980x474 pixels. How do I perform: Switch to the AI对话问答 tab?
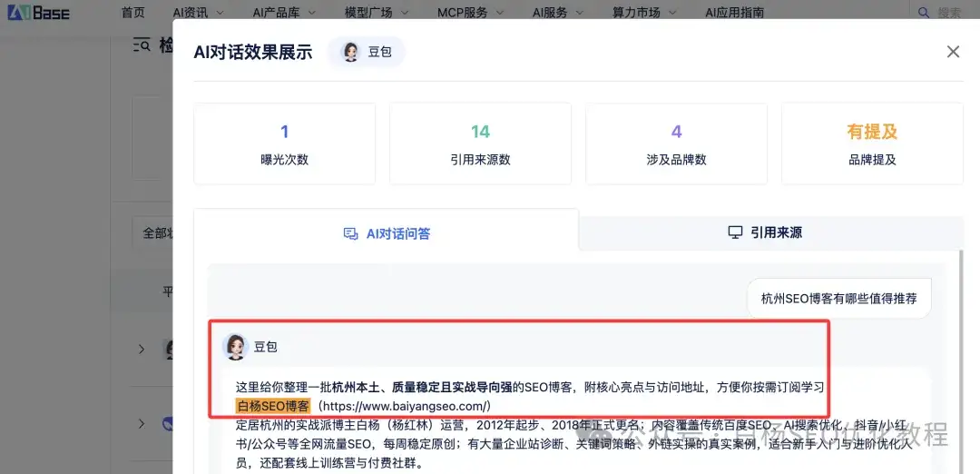coord(387,233)
